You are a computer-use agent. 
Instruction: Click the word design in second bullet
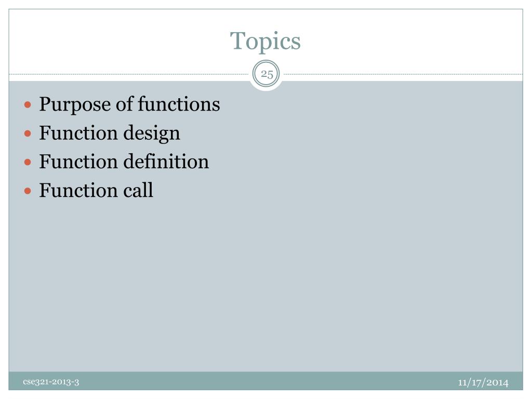coord(152,134)
